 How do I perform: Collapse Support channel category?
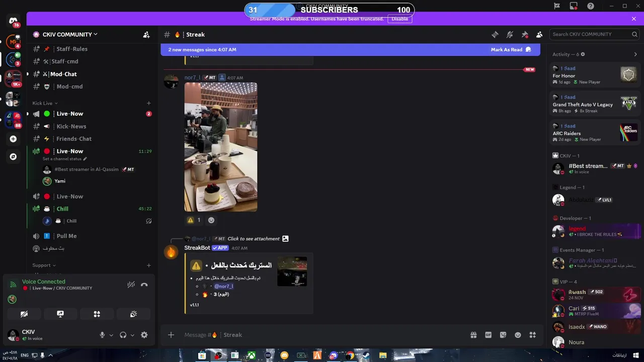click(x=44, y=265)
